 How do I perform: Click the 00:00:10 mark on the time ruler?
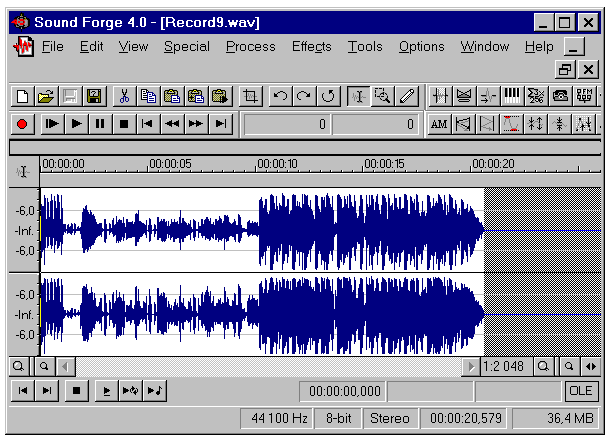coord(277,164)
